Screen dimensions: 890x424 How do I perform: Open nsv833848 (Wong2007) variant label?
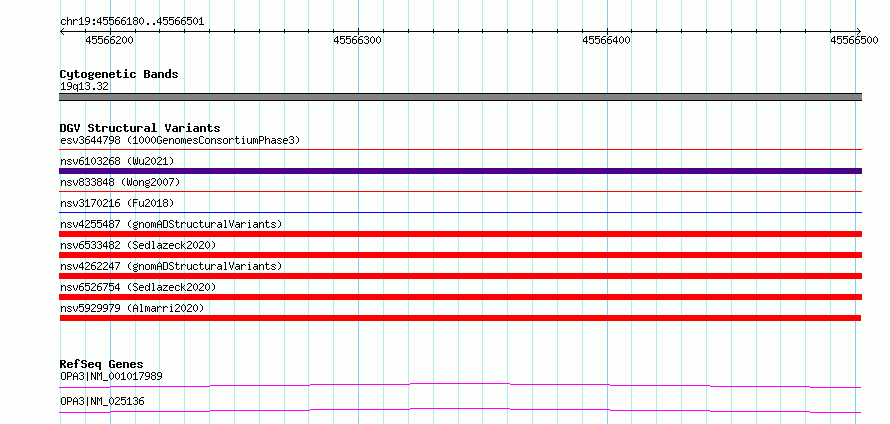coord(120,182)
